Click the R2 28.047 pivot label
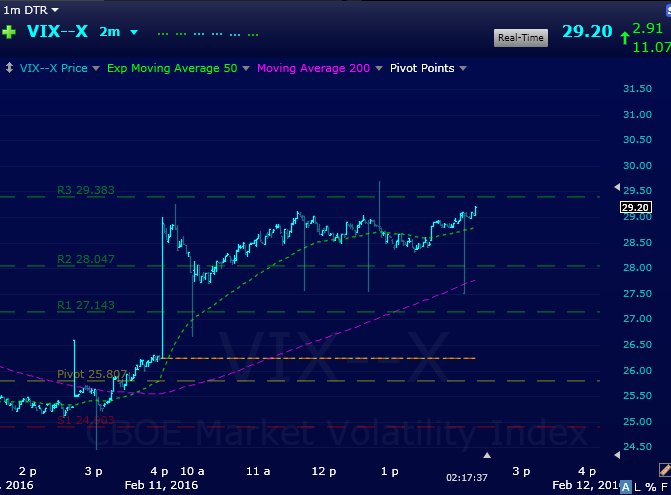 pos(86,259)
